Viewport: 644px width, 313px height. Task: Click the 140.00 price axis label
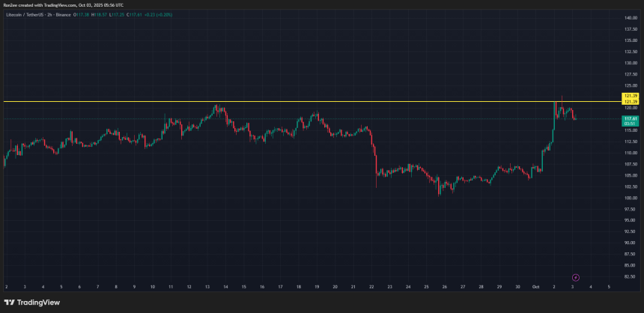coord(630,18)
